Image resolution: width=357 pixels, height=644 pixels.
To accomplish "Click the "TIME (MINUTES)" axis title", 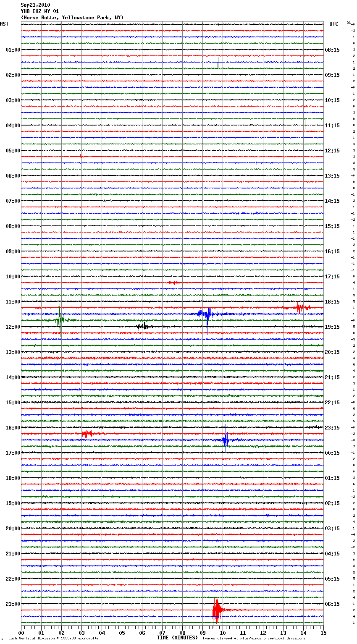I will [177, 638].
